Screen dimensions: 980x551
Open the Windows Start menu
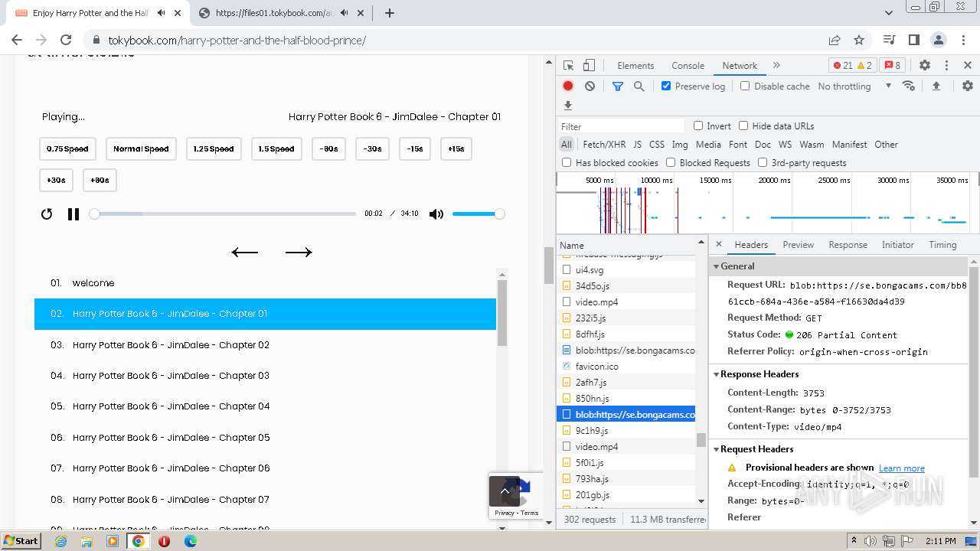pos(21,540)
